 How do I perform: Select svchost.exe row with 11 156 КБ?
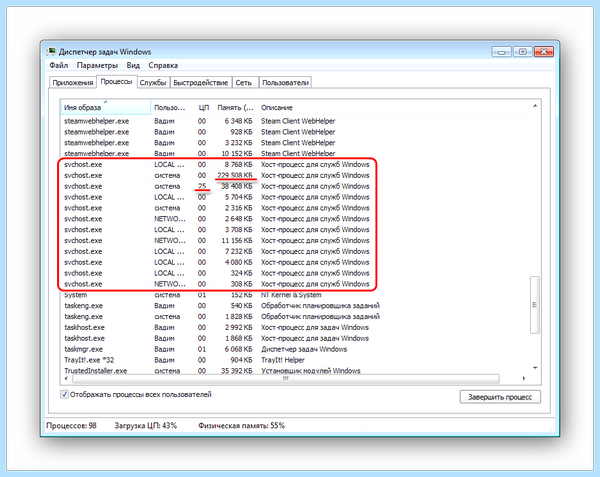tap(295, 241)
